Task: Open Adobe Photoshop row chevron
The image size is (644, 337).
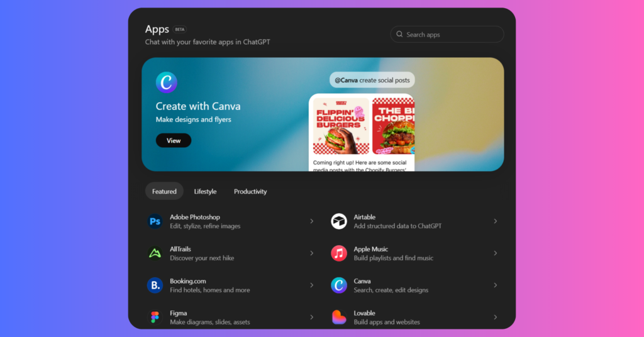Action: (312, 221)
